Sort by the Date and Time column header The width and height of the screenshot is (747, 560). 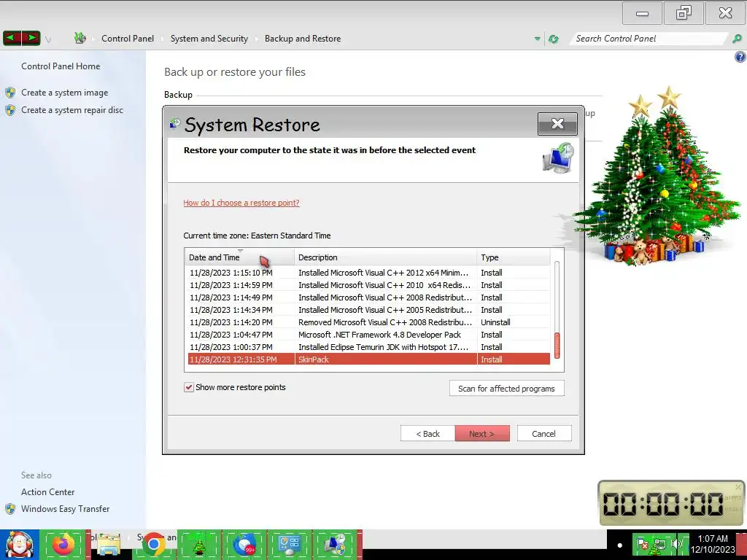[x=239, y=257]
